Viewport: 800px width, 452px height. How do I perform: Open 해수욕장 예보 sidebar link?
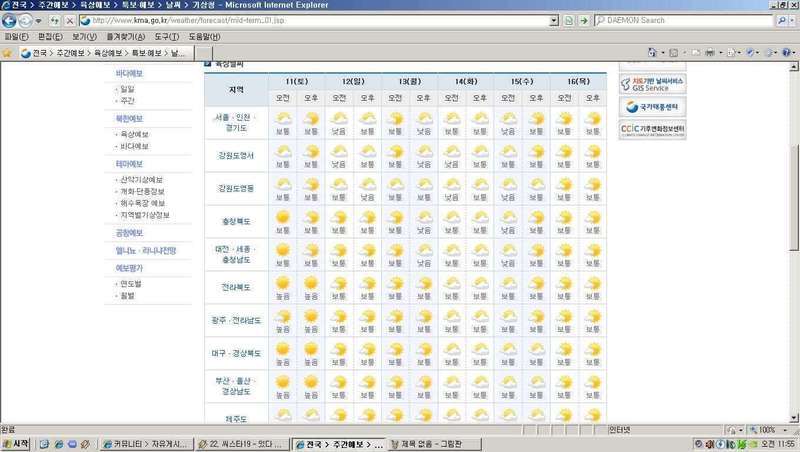tap(142, 204)
